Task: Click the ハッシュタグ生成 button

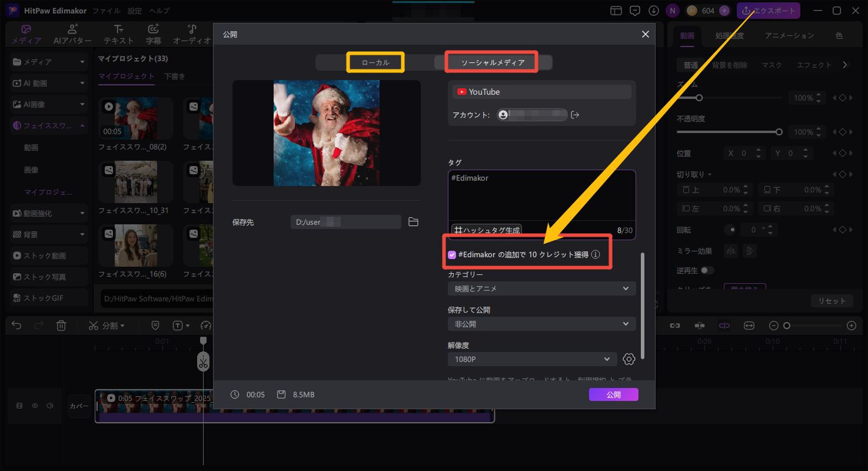Action: [487, 230]
